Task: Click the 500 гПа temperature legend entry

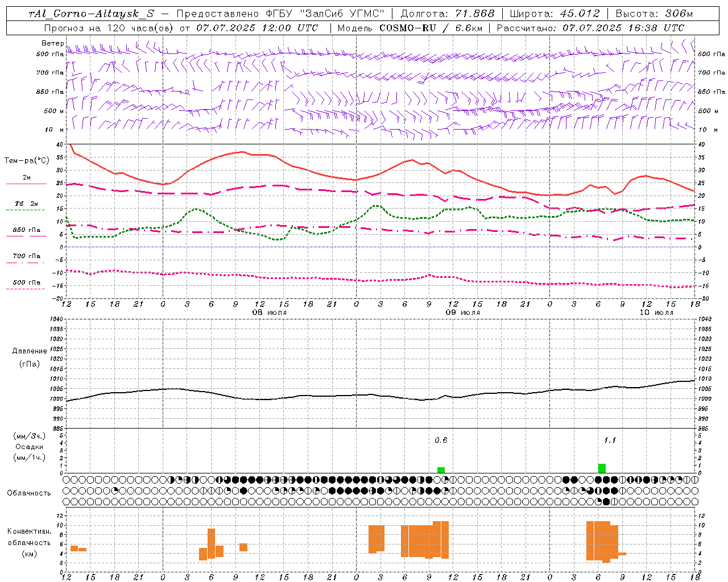Action: coord(27,282)
